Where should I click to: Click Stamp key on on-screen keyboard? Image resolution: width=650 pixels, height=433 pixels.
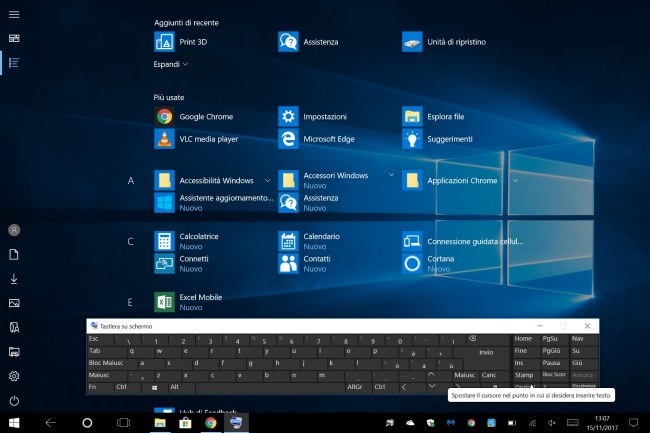526,375
